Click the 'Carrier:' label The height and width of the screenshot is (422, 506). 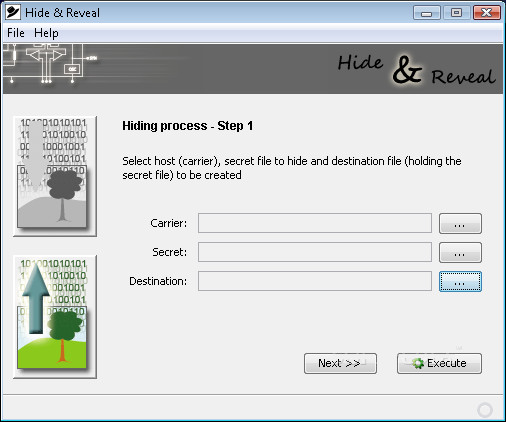pos(169,223)
